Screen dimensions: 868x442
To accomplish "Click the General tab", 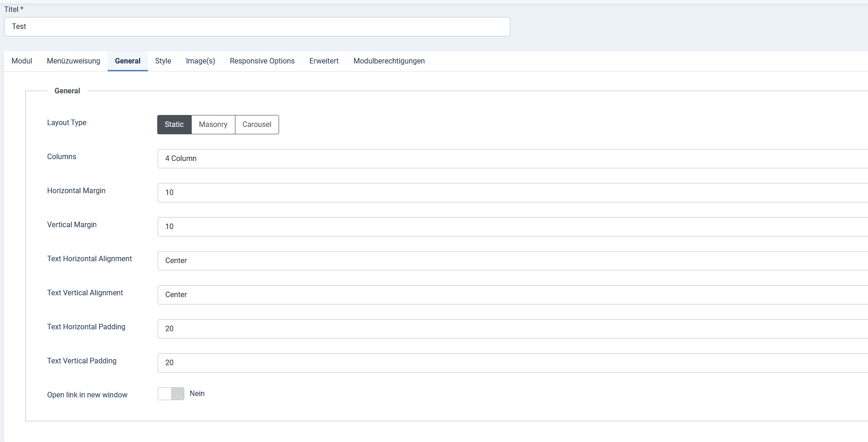I will (x=128, y=61).
